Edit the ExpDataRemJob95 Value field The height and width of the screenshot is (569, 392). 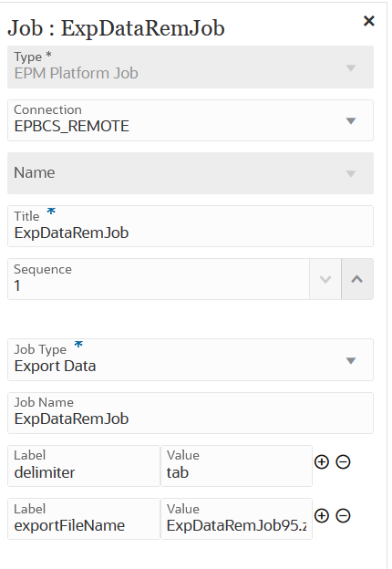(x=236, y=519)
